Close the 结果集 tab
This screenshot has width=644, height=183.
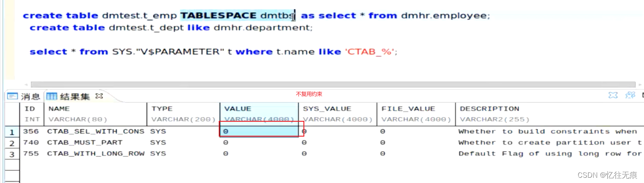click(x=99, y=96)
